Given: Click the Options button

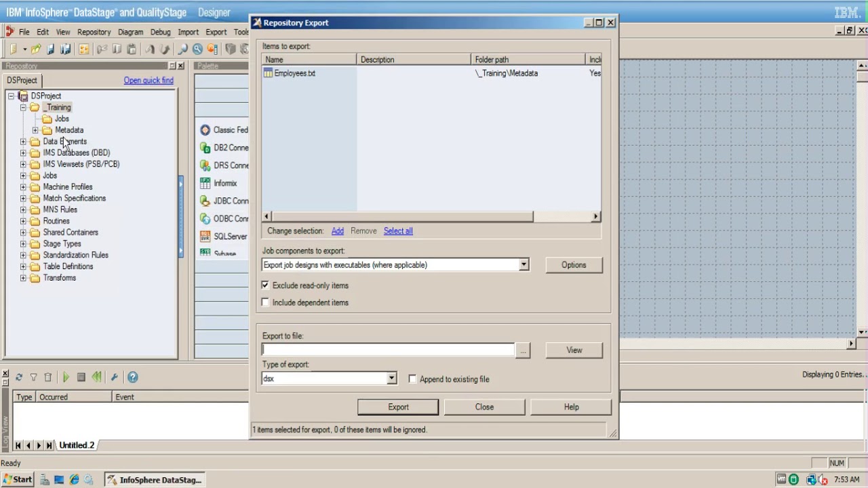Looking at the screenshot, I should 574,265.
